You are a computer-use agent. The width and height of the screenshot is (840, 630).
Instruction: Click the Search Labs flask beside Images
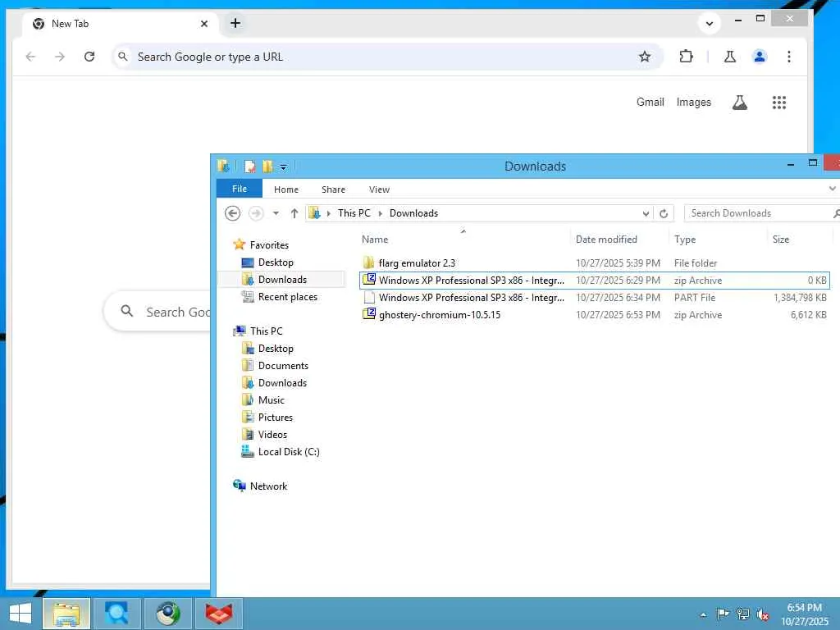740,103
